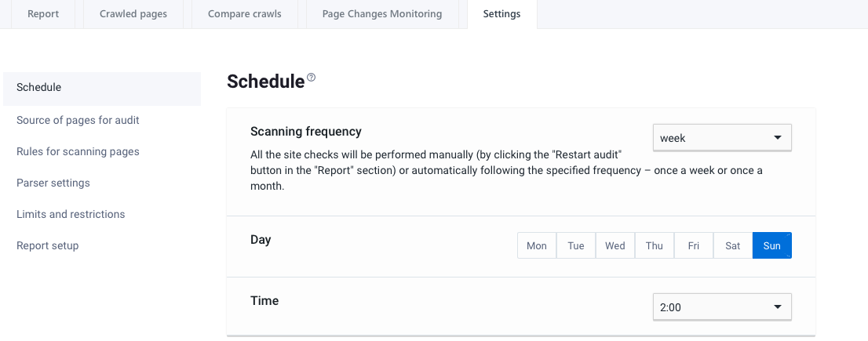
Task: Open Source of pages for audit
Action: tap(78, 120)
